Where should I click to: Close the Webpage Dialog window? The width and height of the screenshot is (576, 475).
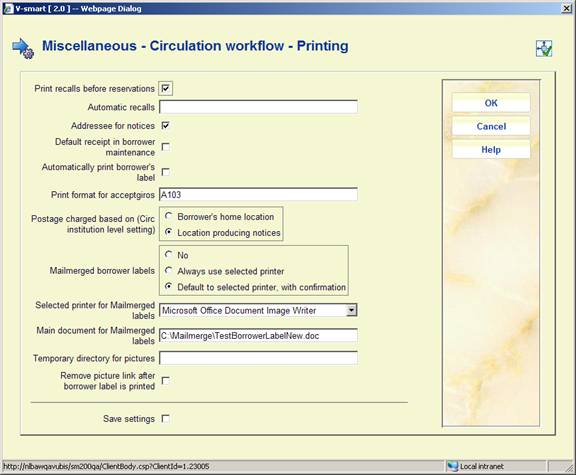[567, 8]
